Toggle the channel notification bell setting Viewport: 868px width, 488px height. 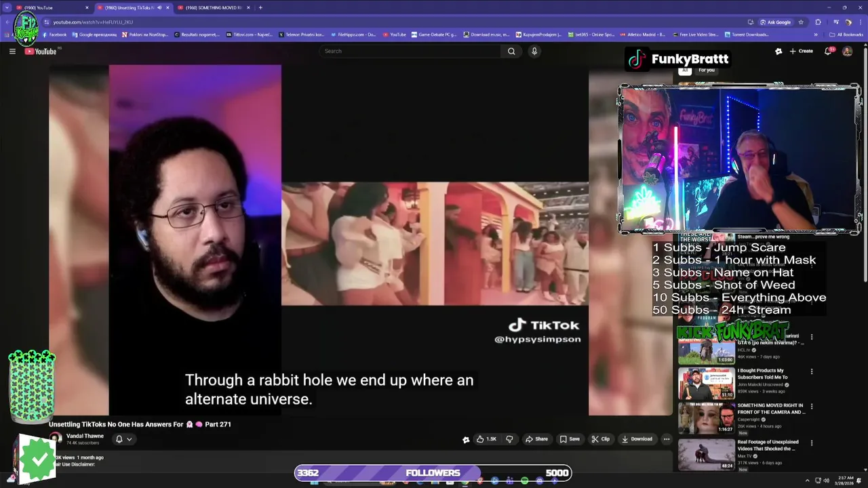tap(119, 439)
